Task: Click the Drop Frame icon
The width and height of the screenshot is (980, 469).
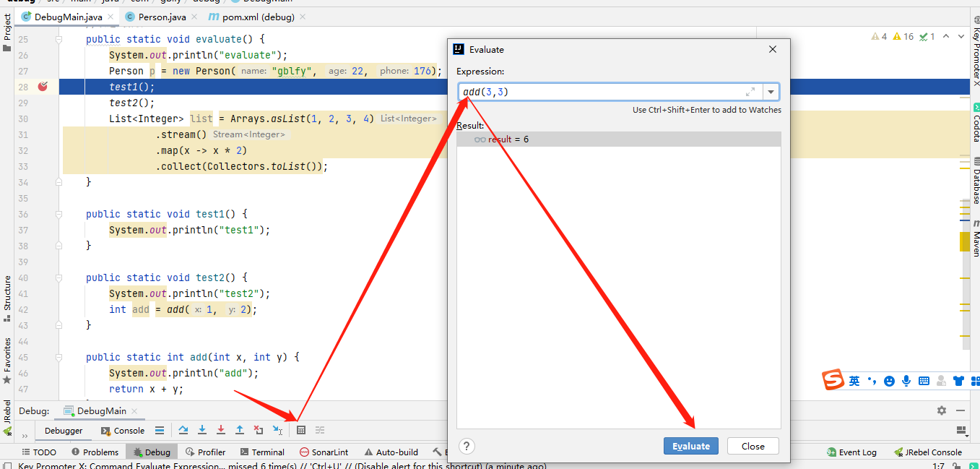Action: 259,430
